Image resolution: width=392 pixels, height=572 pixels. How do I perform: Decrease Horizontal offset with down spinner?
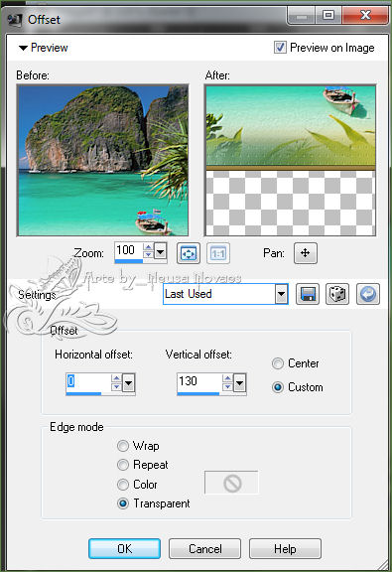coord(116,386)
